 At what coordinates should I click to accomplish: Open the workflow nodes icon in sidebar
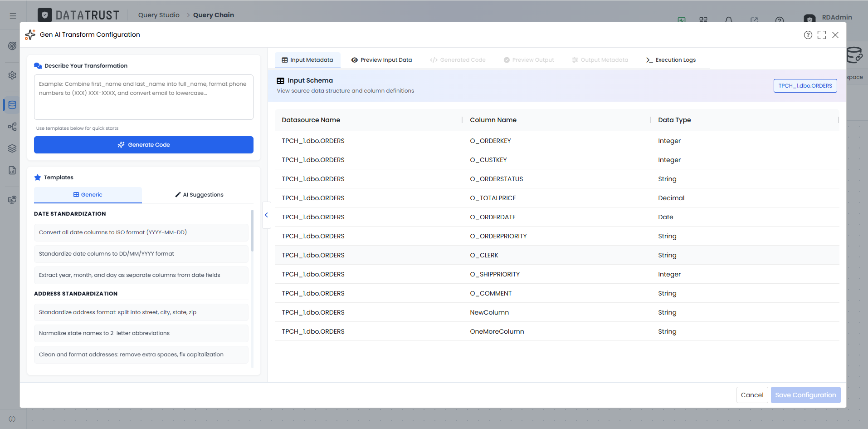tap(12, 127)
